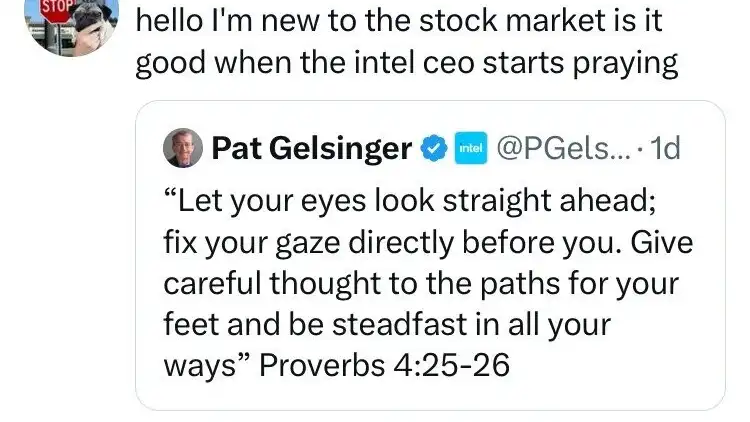Image resolution: width=750 pixels, height=422 pixels.
Task: Click the quote line 'Let your eyes look straight ahead'
Action: 408,203
